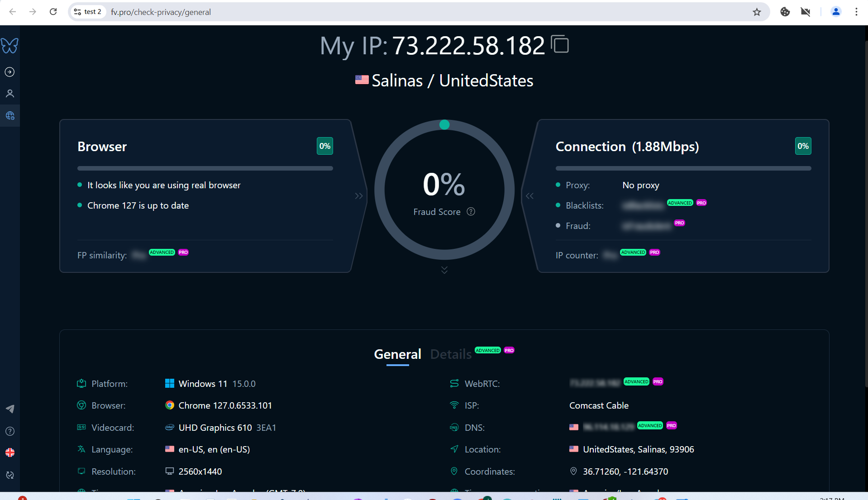Expand the Connection panel double chevron
Viewport: 868px width, 500px height.
[x=529, y=196]
